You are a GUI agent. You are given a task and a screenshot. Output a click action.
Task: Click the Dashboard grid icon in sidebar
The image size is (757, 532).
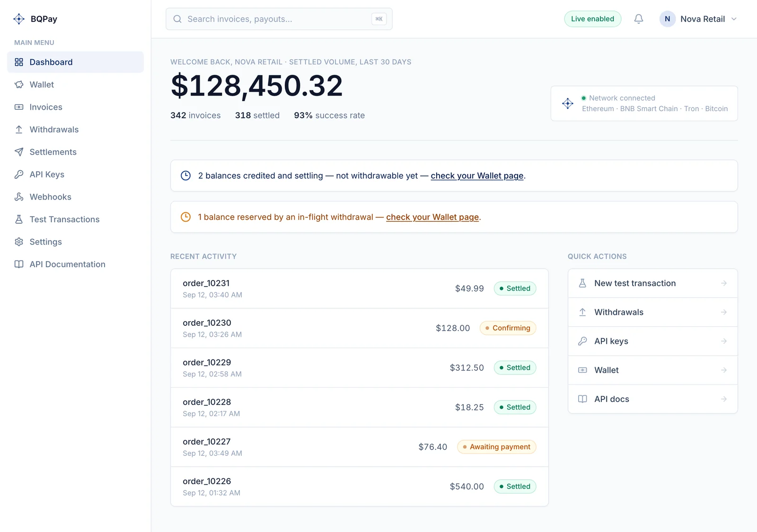pos(19,62)
